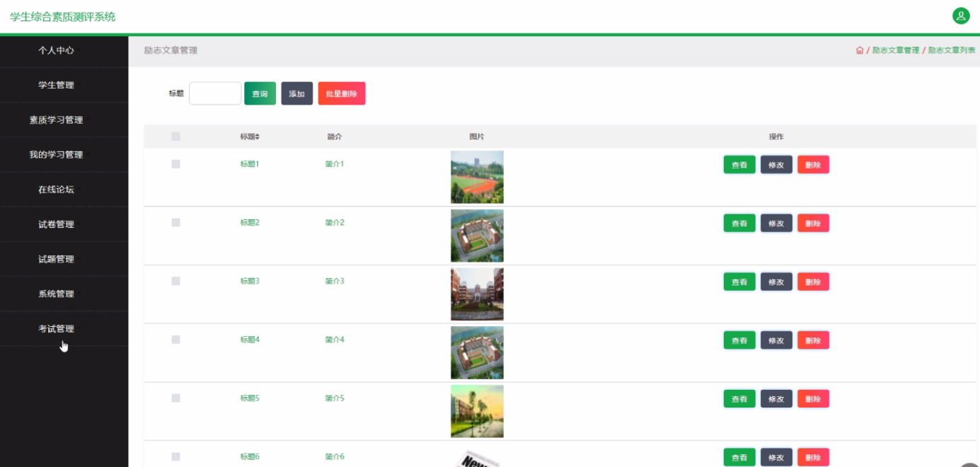Delete article 标题5 with 删除 button

coord(813,398)
